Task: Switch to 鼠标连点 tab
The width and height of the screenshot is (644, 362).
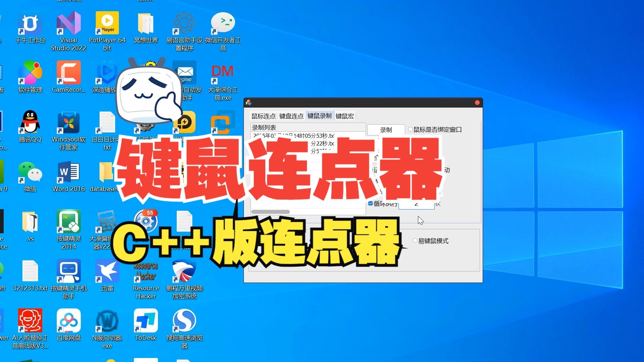Action: click(x=264, y=116)
